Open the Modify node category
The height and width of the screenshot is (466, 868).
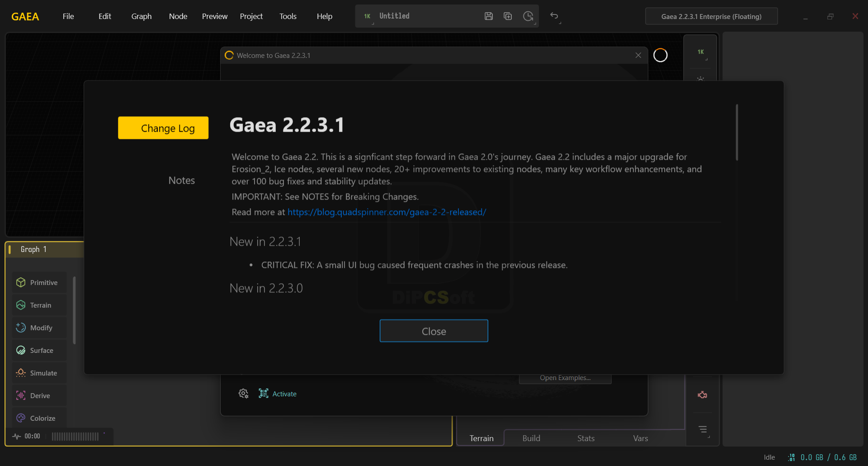click(x=39, y=328)
